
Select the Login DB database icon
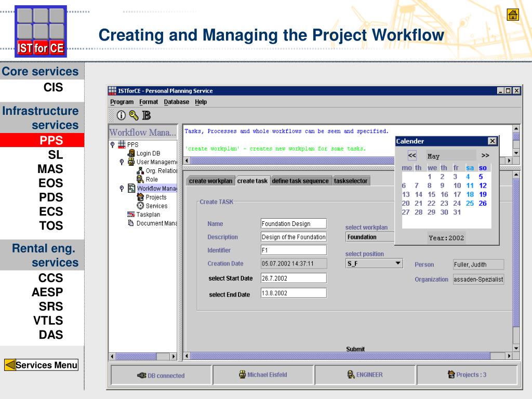[131, 153]
